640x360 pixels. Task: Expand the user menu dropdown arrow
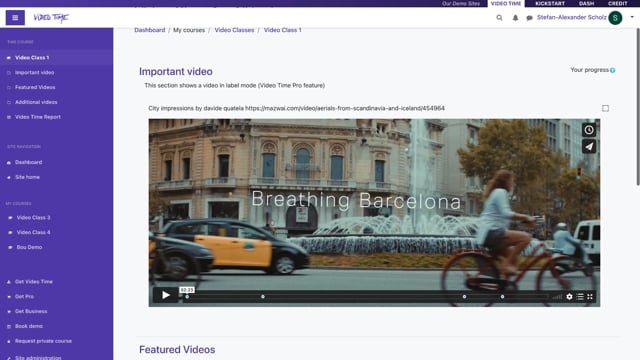pyautogui.click(x=632, y=17)
